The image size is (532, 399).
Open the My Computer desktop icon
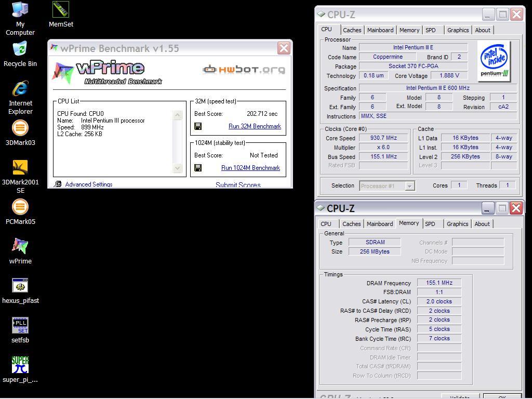20,19
